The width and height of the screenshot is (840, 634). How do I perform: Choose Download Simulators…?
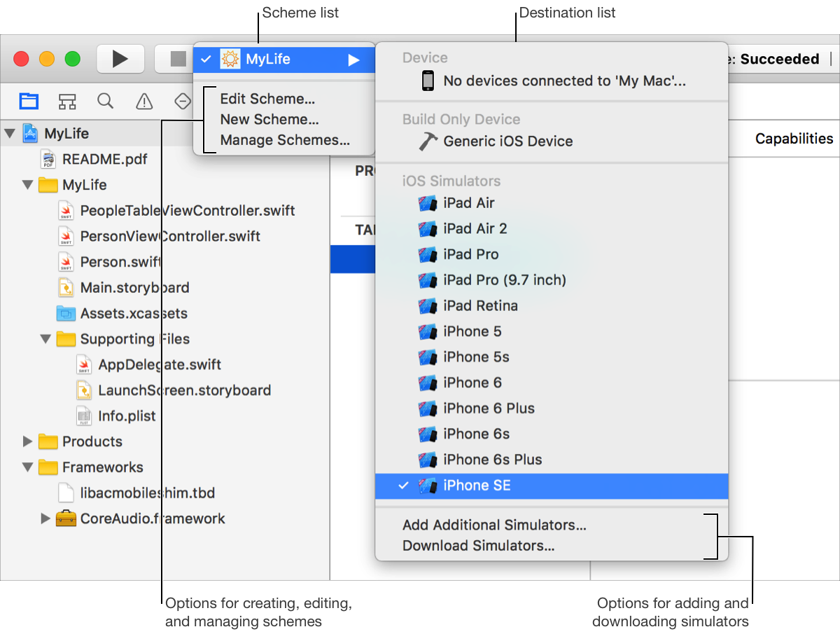(479, 546)
